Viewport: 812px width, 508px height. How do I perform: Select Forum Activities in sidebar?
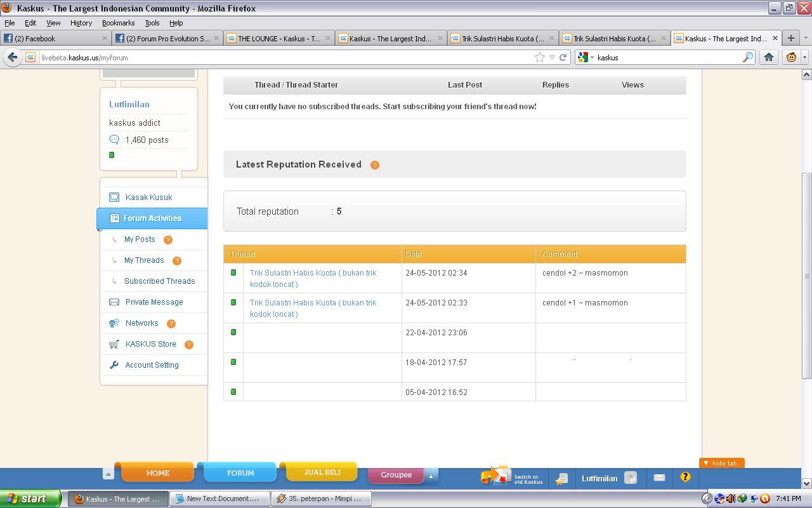point(152,218)
